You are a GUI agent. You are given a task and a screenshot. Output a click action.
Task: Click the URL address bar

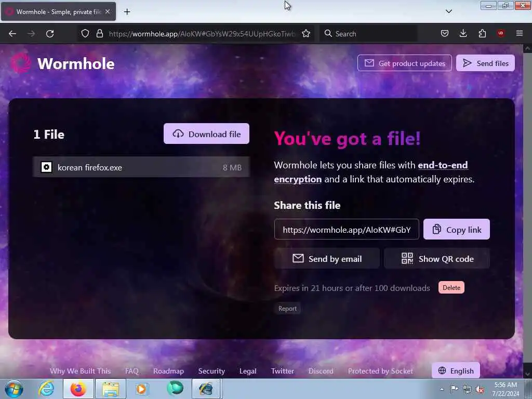click(x=202, y=34)
